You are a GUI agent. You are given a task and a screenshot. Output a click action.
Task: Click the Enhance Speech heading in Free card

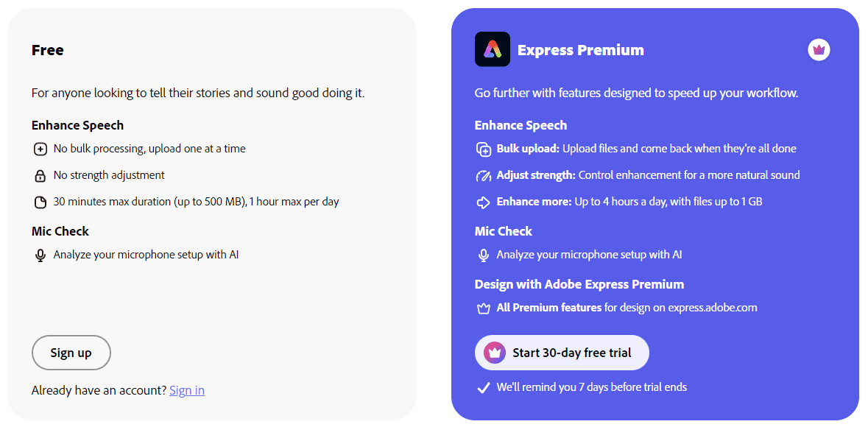point(77,125)
